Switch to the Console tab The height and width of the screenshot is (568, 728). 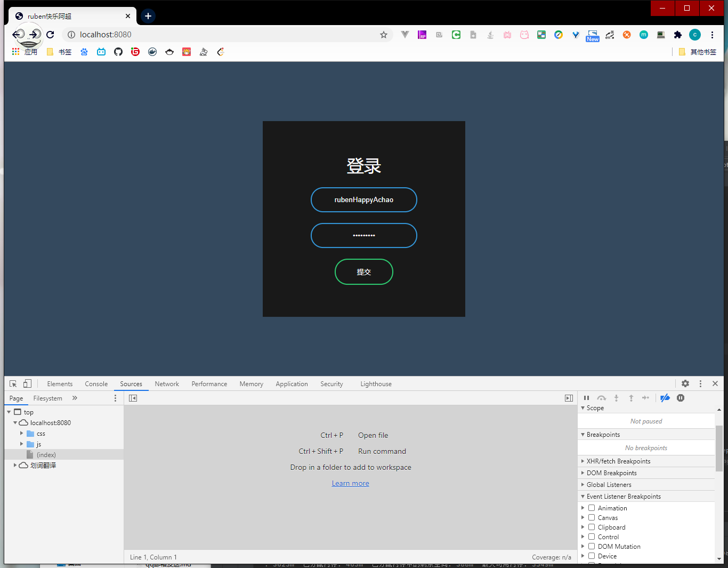tap(96, 384)
